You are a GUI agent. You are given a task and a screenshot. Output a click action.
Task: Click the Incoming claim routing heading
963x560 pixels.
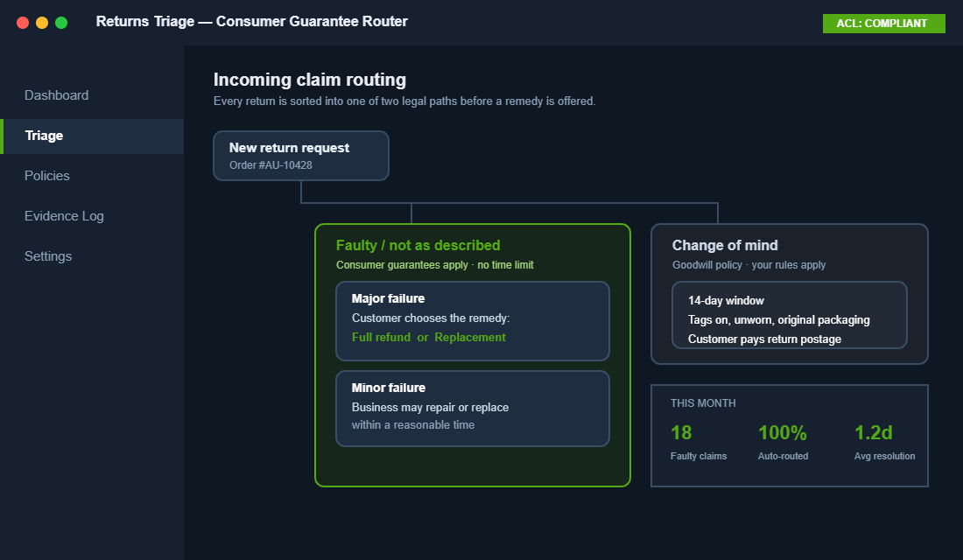coord(310,80)
